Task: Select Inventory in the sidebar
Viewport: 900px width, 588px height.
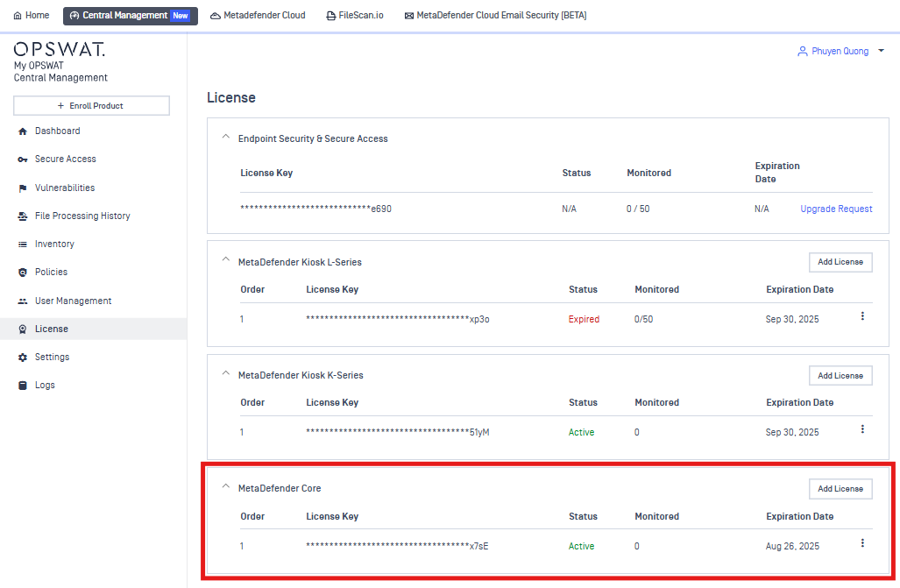Action: (93, 244)
